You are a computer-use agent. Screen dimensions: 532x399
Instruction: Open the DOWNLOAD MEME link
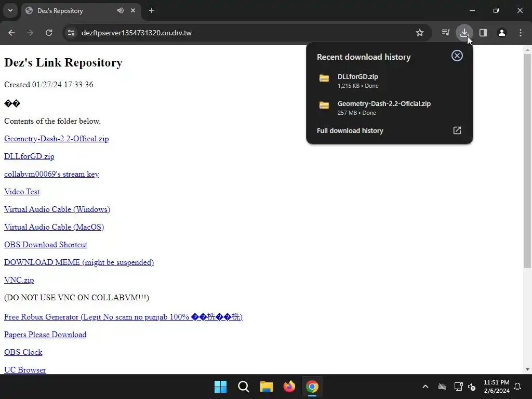79,262
